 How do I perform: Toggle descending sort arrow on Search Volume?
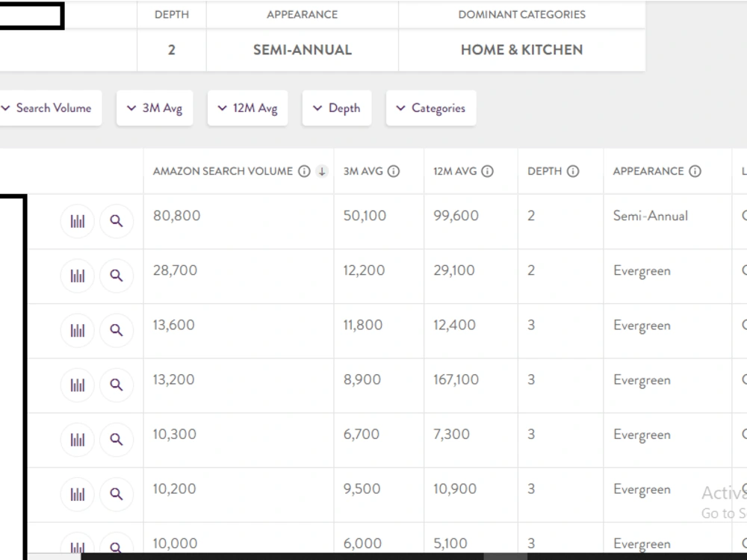click(322, 171)
